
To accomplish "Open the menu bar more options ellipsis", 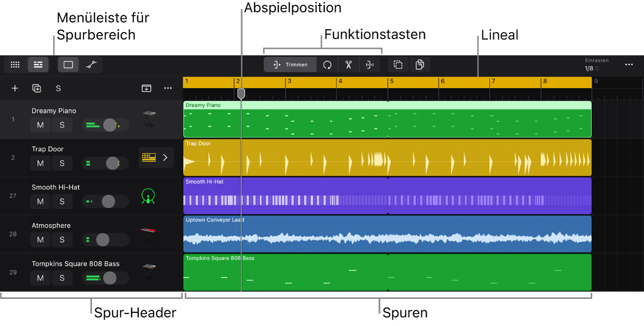I will [629, 65].
